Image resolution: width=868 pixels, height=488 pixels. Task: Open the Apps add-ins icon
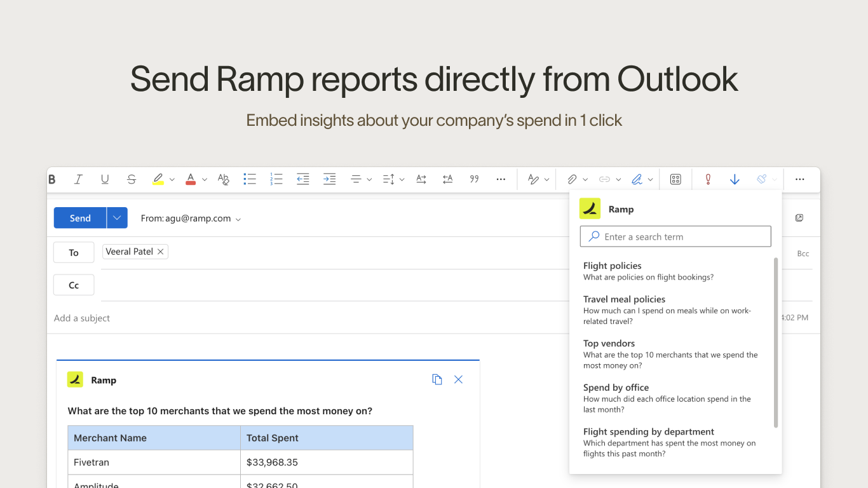pos(675,180)
